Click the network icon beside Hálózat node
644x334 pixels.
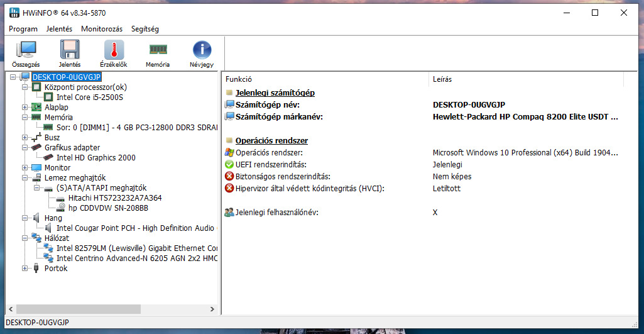(37, 238)
